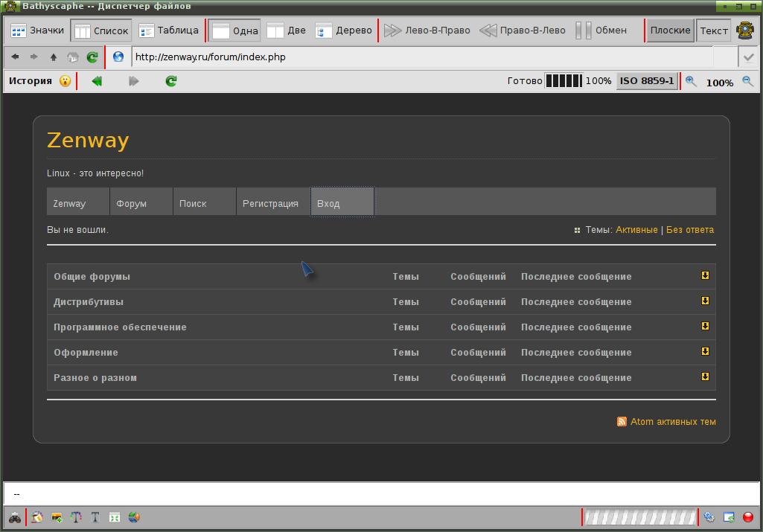The width and height of the screenshot is (763, 532).
Task: Open the Без ответа topics link
Action: coord(690,230)
